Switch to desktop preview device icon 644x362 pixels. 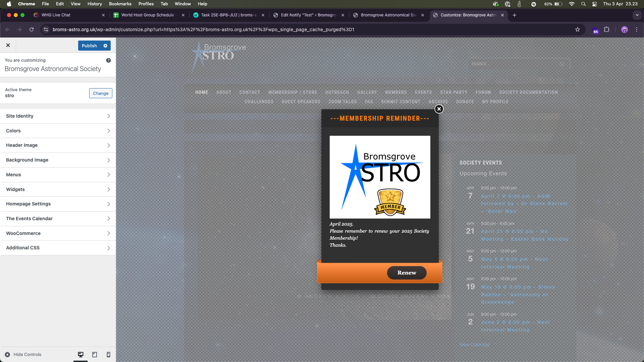click(x=80, y=355)
